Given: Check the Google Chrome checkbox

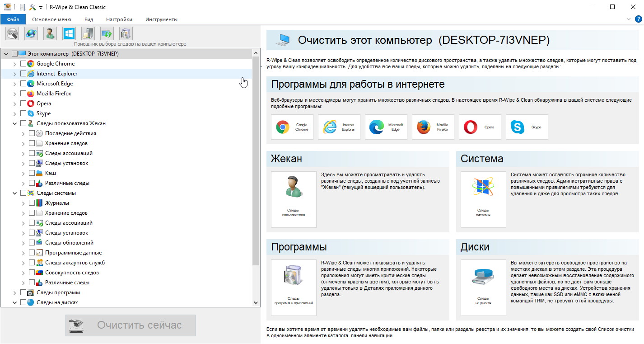Looking at the screenshot, I should point(23,64).
